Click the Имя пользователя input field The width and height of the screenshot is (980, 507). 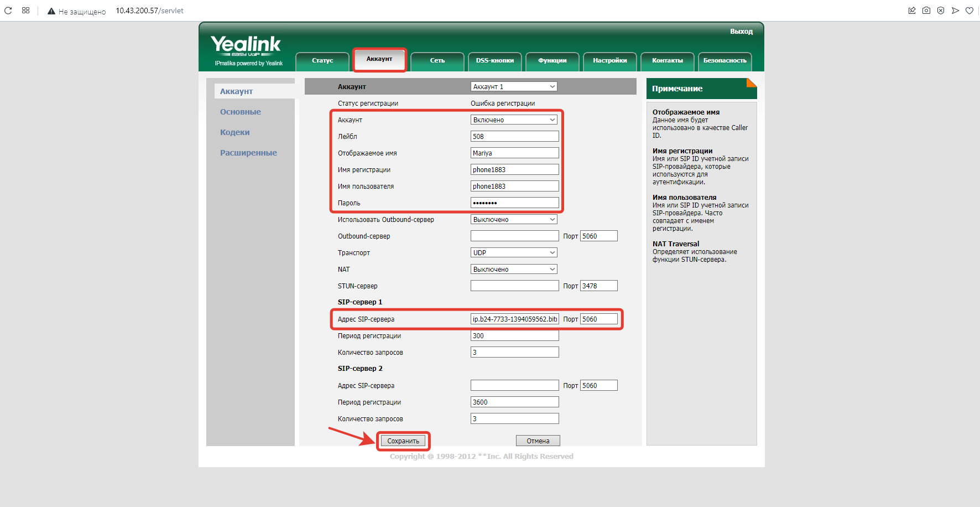[515, 186]
